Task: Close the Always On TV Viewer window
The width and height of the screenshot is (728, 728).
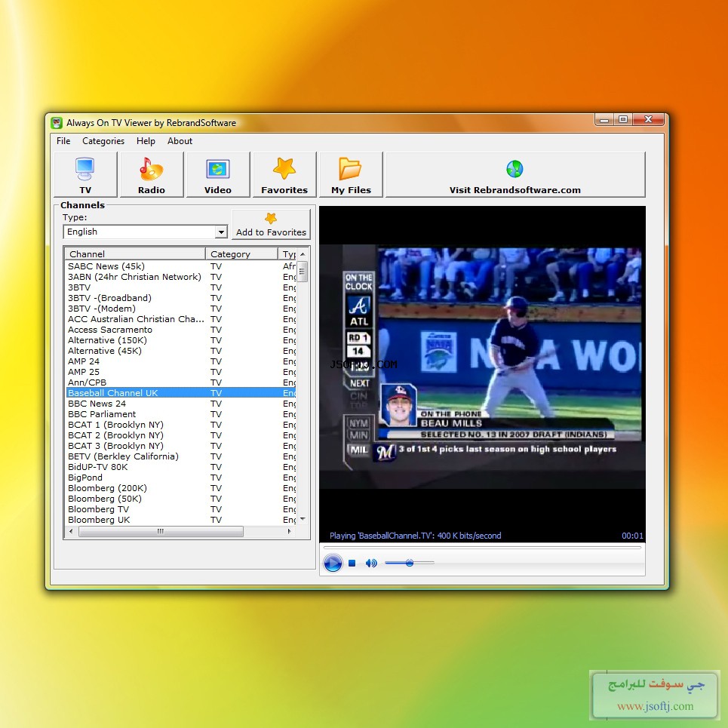Action: click(x=649, y=120)
